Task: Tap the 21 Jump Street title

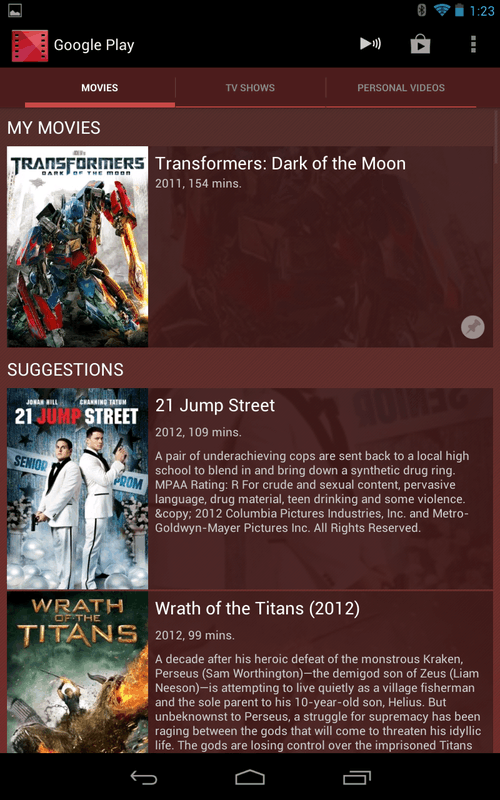Action: [215, 406]
